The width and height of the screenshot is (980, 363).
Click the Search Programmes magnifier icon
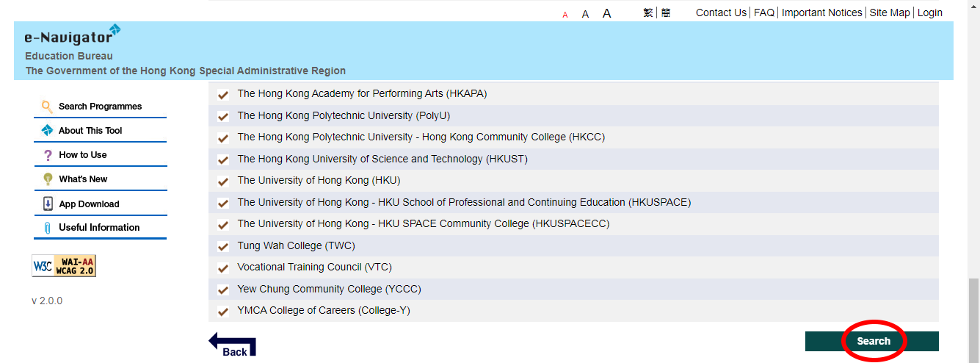[x=47, y=107]
